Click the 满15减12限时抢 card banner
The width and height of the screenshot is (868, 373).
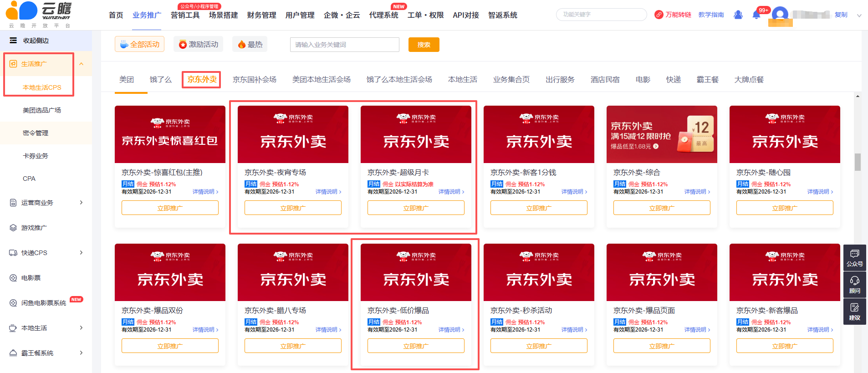click(x=662, y=134)
